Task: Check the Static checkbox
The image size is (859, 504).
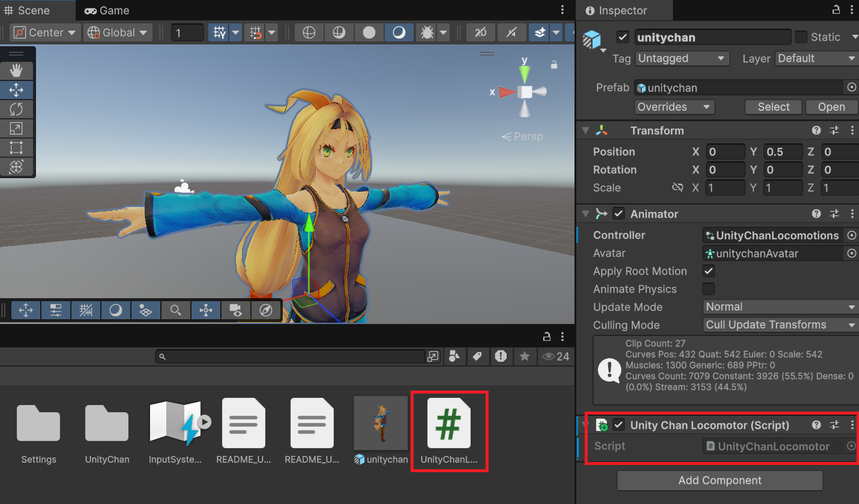Action: pyautogui.click(x=801, y=37)
